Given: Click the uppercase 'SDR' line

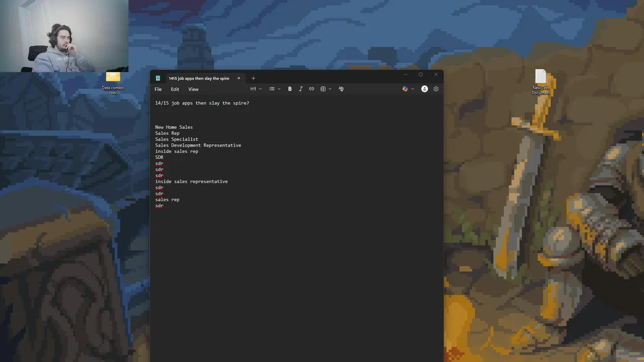Looking at the screenshot, I should tap(159, 157).
